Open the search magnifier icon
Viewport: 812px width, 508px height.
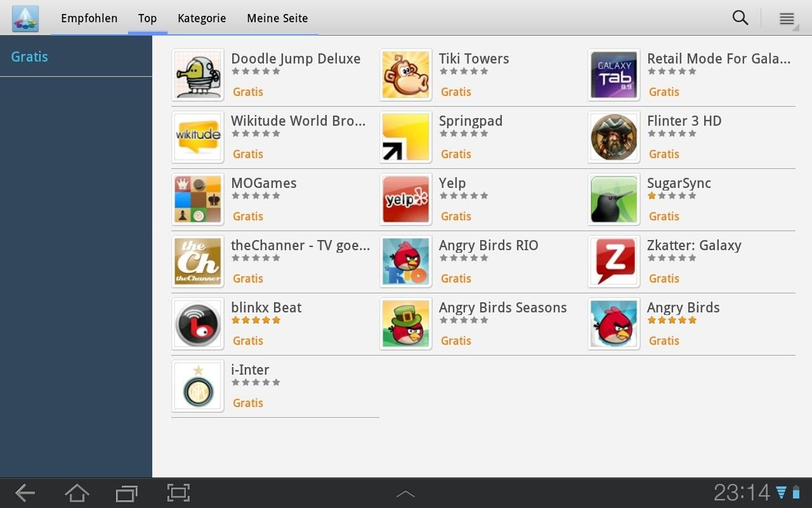tap(740, 18)
